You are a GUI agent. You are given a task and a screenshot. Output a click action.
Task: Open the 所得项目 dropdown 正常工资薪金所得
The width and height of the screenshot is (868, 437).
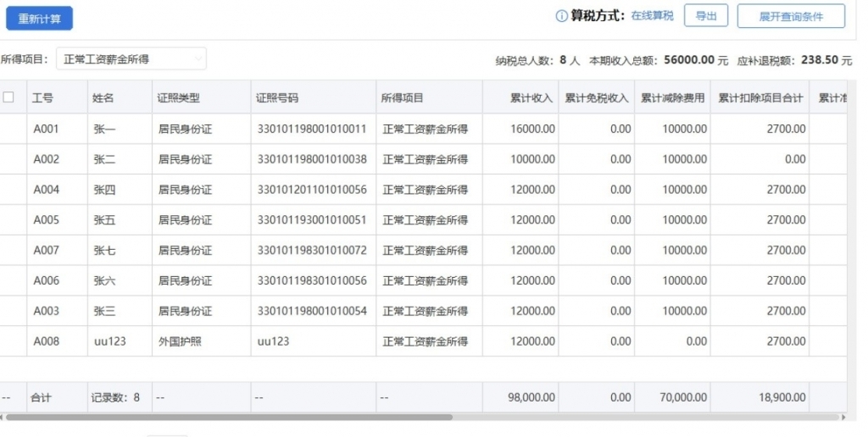click(131, 58)
